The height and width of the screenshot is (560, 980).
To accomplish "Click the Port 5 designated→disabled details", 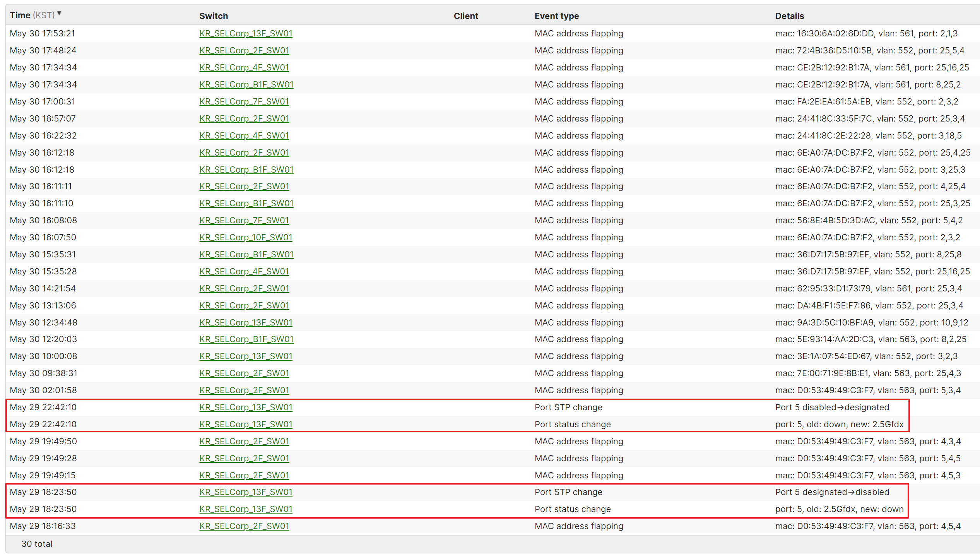I will (x=832, y=492).
